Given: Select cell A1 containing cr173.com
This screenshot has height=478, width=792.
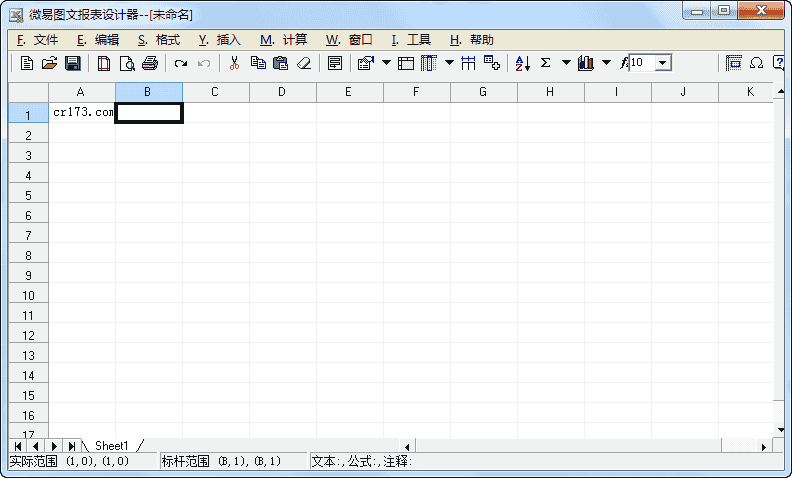Looking at the screenshot, I should tap(82, 113).
